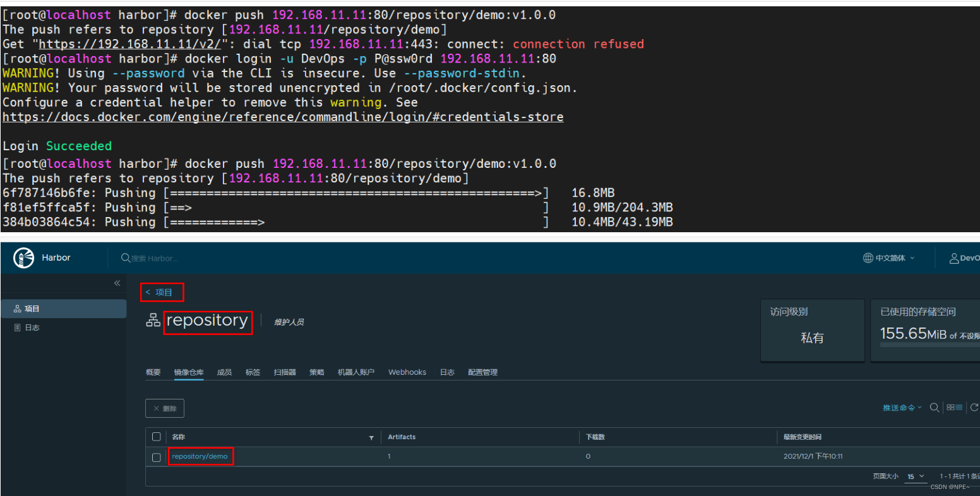Screen dimensions: 980x496
Task: Click layer 6f787146b6fe push line
Action: point(309,193)
